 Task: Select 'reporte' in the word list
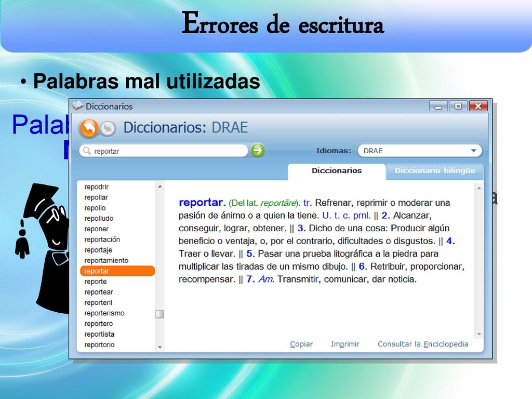(x=96, y=282)
